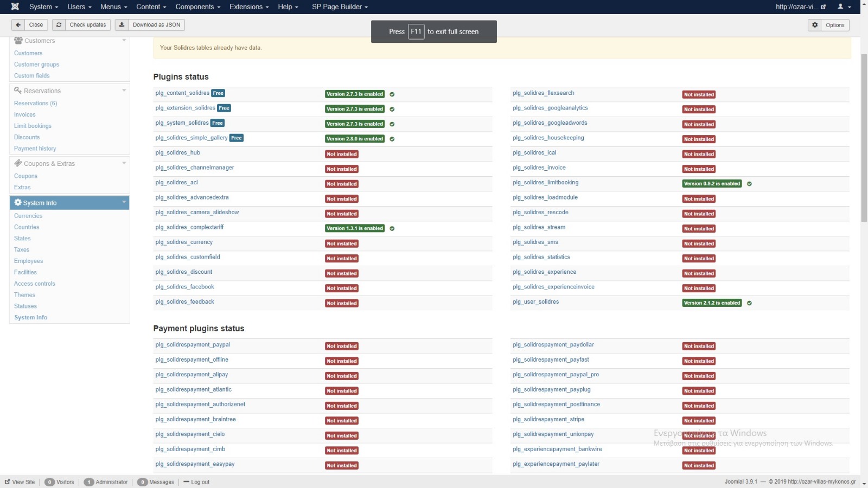Click the green check beside plg_user_solidres

click(749, 303)
